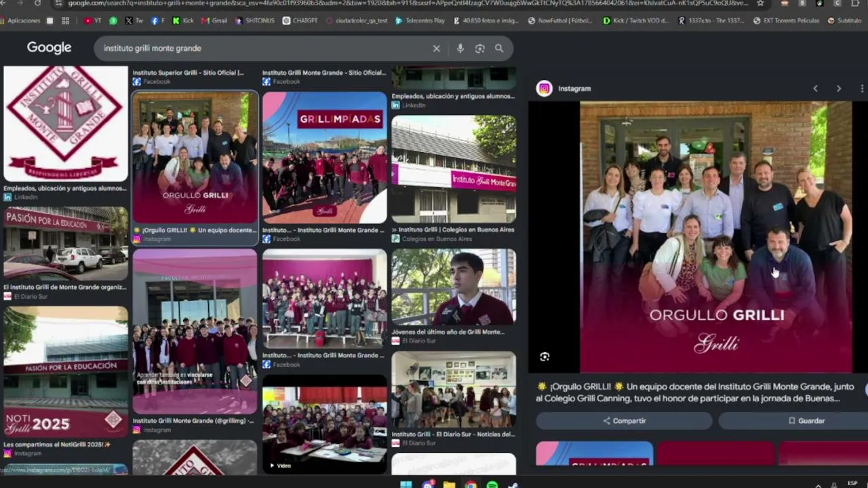Open the Tw bookmark
The height and width of the screenshot is (488, 868).
(134, 20)
